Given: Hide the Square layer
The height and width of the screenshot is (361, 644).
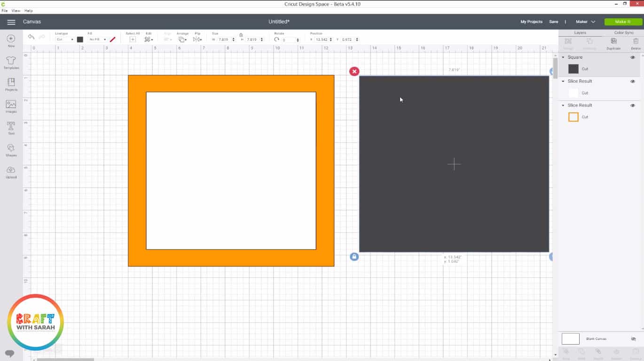Looking at the screenshot, I should (632, 57).
